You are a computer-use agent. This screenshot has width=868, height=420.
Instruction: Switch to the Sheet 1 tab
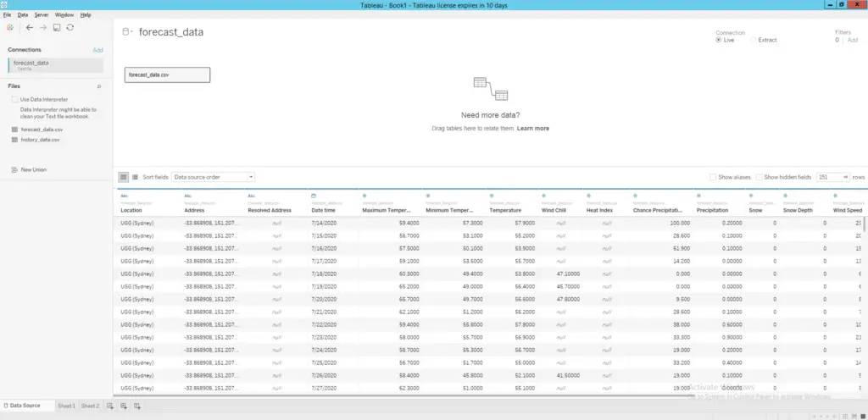[66, 406]
